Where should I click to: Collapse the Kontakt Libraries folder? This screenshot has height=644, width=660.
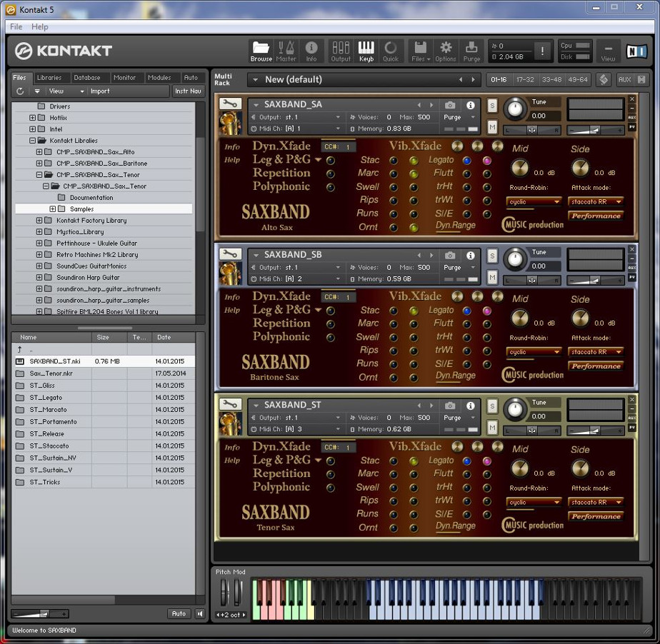[32, 141]
